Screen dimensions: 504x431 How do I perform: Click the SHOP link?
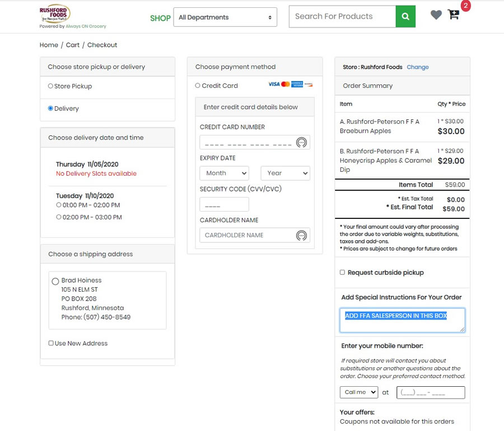[x=160, y=18]
